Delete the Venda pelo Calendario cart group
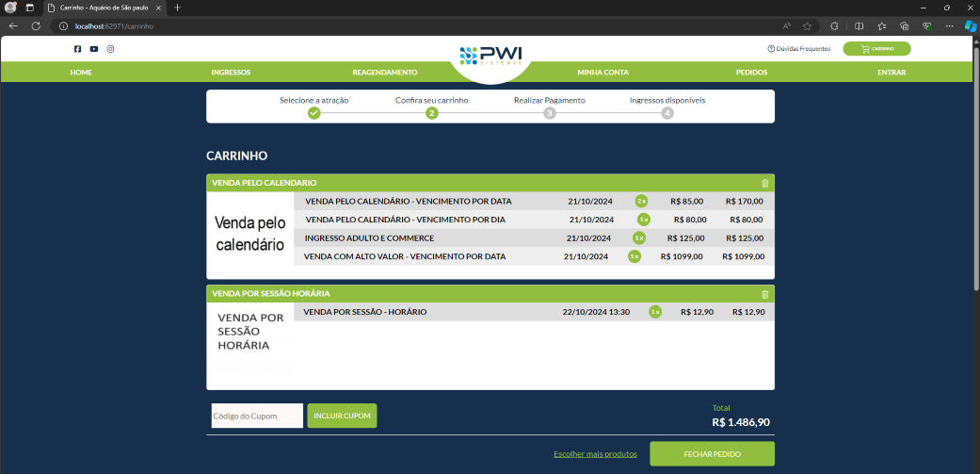Screen dimensions: 980x474 click(x=764, y=183)
